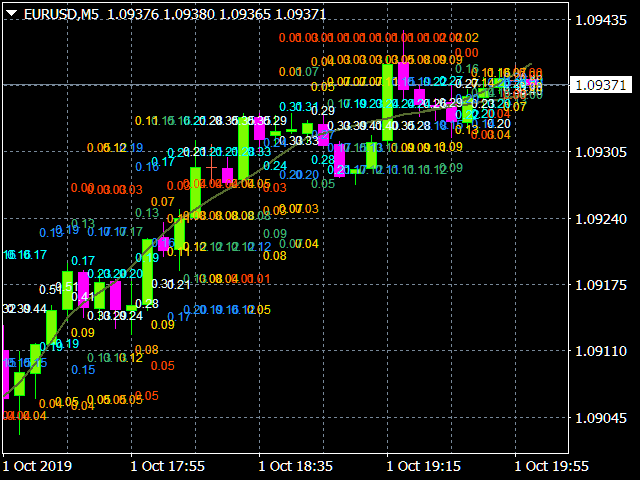Click the 1 Oct 18:35 time label
This screenshot has width=640, height=480.
(x=295, y=466)
